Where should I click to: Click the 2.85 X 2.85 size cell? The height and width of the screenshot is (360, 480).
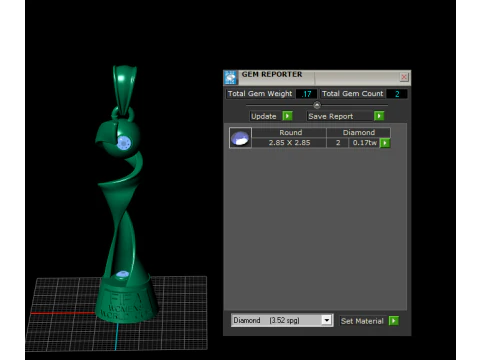pos(289,143)
